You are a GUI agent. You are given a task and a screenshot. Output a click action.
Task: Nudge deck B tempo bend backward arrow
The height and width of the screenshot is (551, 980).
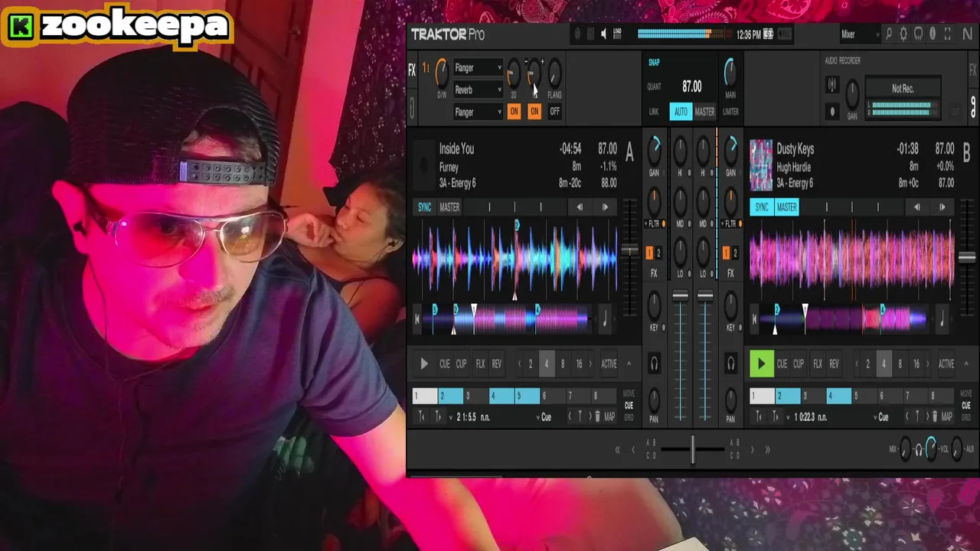coord(916,207)
